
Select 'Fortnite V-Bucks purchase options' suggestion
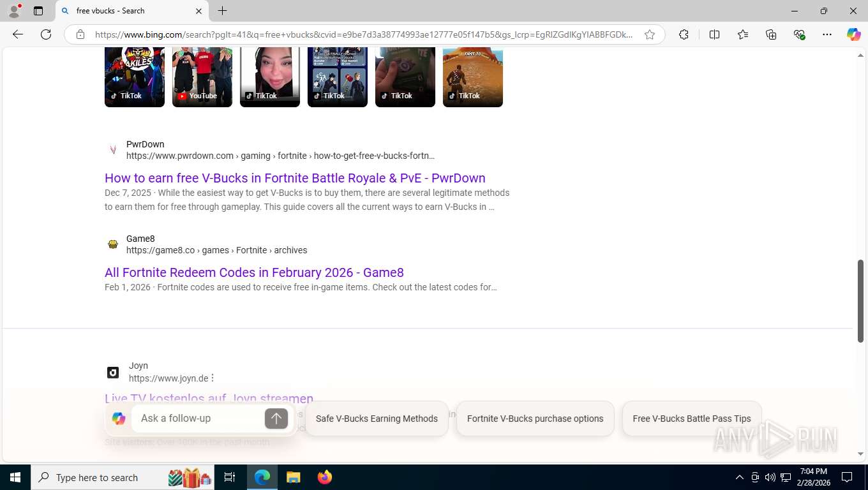[x=535, y=419]
